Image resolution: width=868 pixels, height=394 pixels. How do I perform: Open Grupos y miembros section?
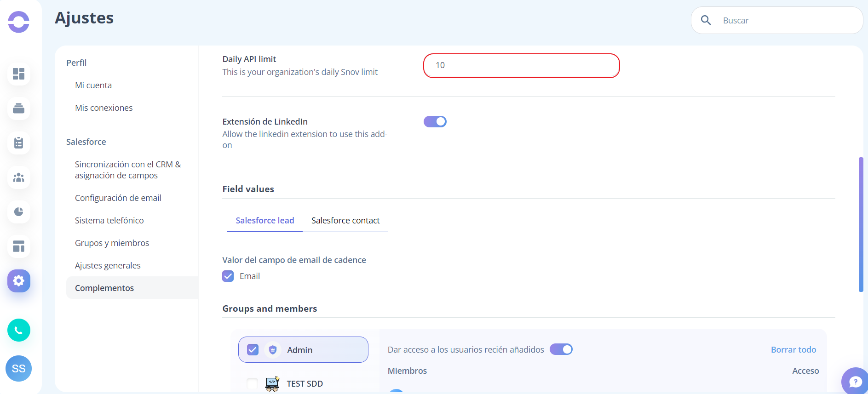click(112, 243)
